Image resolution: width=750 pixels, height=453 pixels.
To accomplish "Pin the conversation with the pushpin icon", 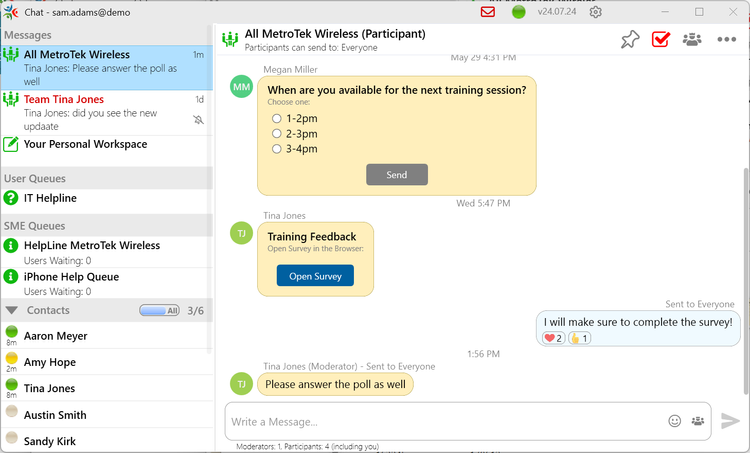I will [630, 39].
